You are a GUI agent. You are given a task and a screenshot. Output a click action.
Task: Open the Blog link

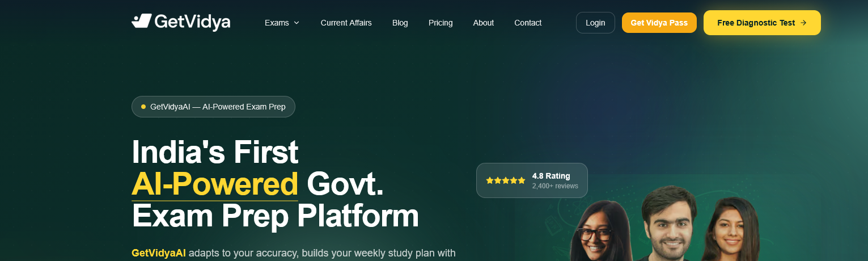pyautogui.click(x=400, y=23)
